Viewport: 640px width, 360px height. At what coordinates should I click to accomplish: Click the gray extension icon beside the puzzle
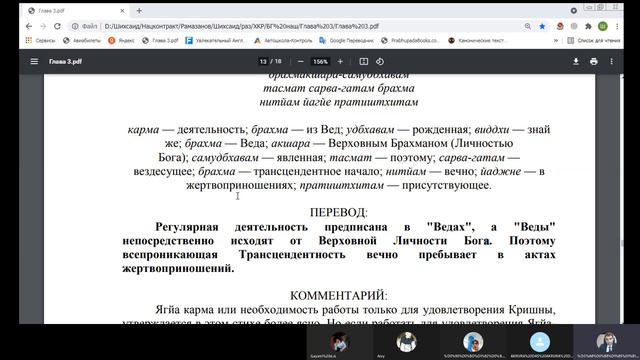[574, 26]
